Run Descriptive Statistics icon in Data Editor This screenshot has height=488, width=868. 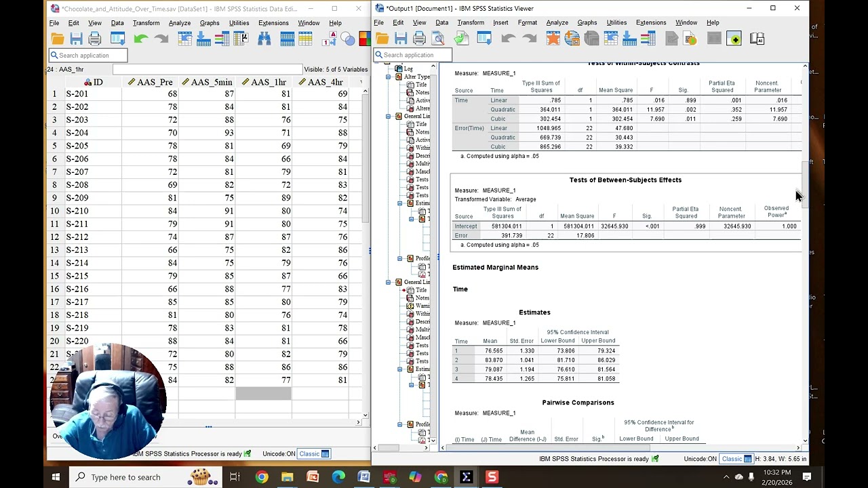tap(241, 39)
